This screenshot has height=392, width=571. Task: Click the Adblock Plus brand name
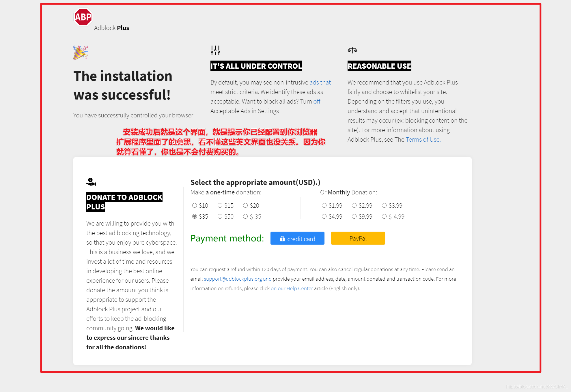[111, 28]
